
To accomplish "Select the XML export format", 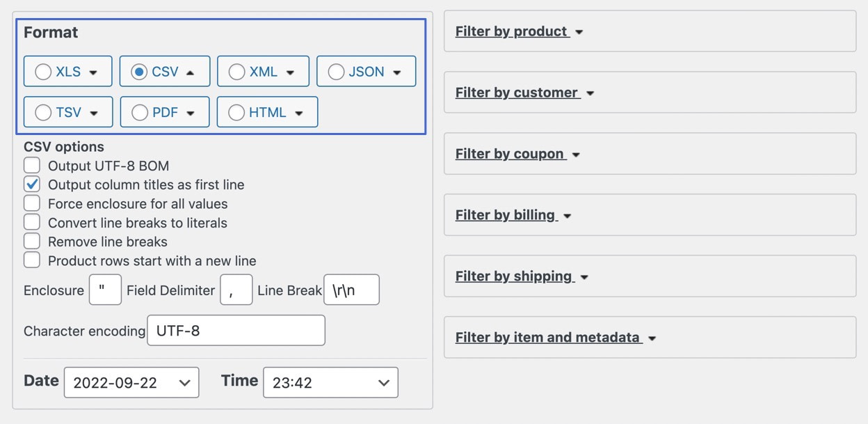I will point(236,71).
